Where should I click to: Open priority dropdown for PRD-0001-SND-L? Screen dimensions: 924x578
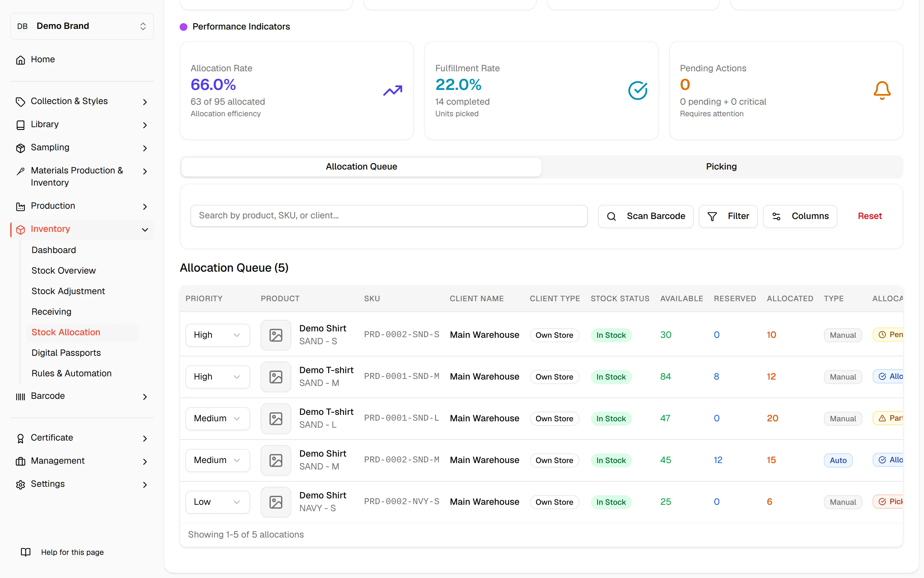pyautogui.click(x=218, y=418)
